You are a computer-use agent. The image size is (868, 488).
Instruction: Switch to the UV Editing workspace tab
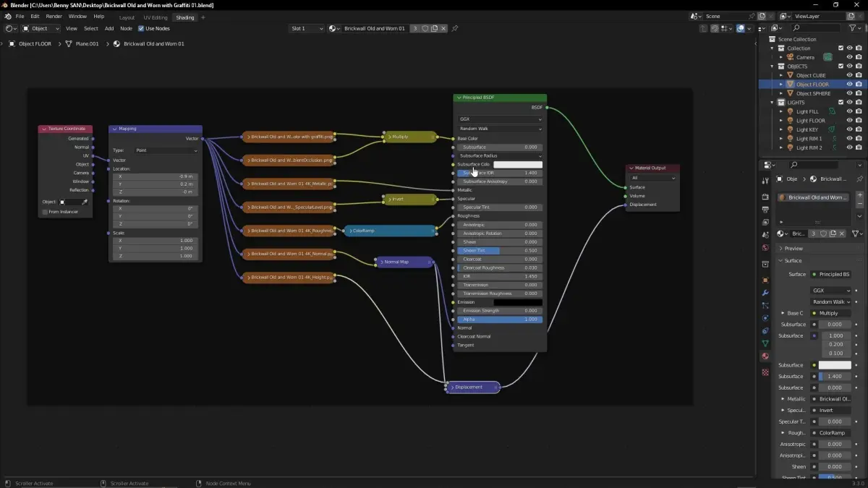tap(155, 17)
